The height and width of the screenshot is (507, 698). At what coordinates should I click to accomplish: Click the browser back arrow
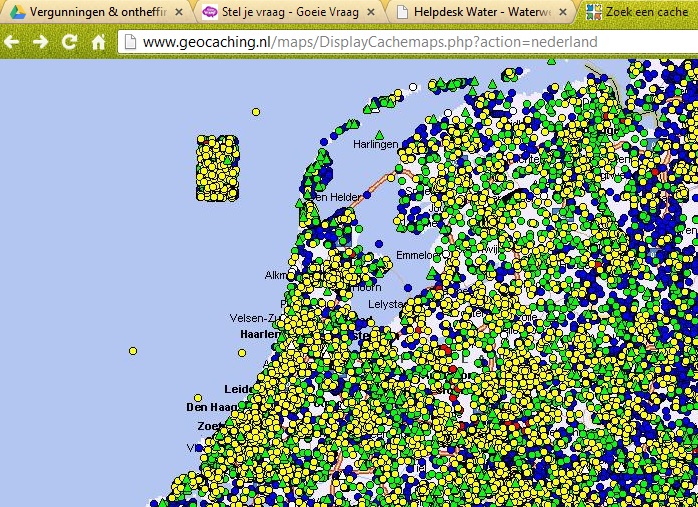click(x=12, y=42)
